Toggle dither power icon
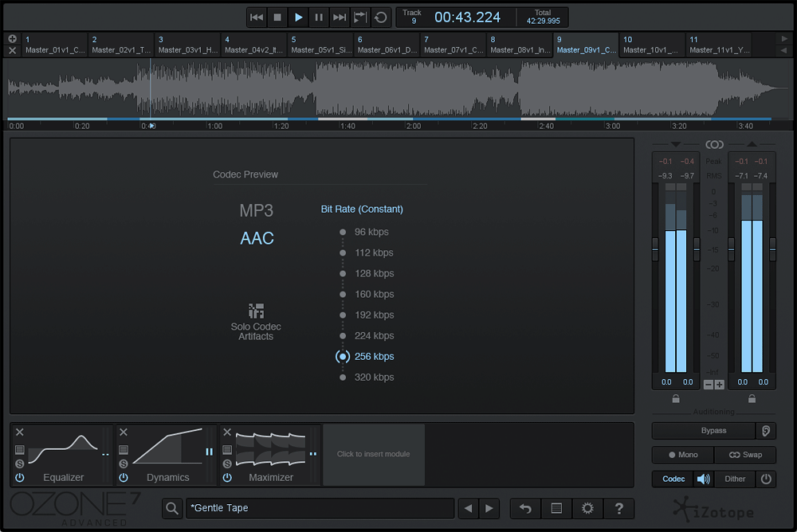The height and width of the screenshot is (532, 797). point(766,479)
